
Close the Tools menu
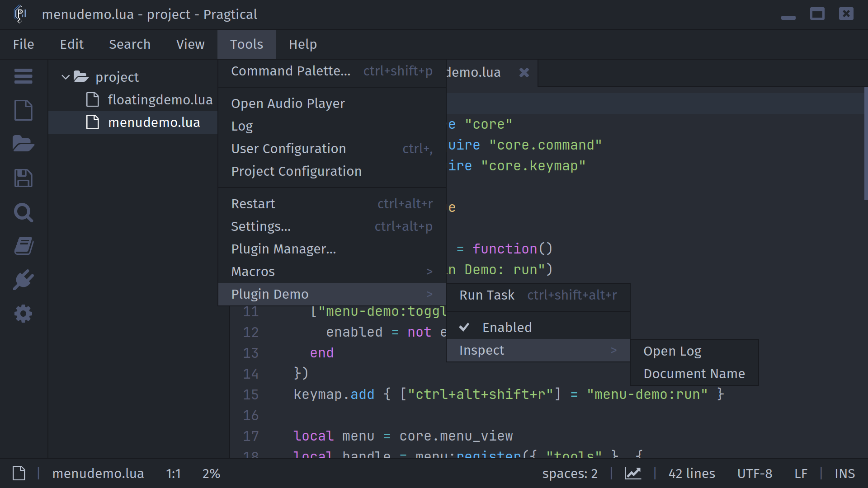(x=246, y=44)
